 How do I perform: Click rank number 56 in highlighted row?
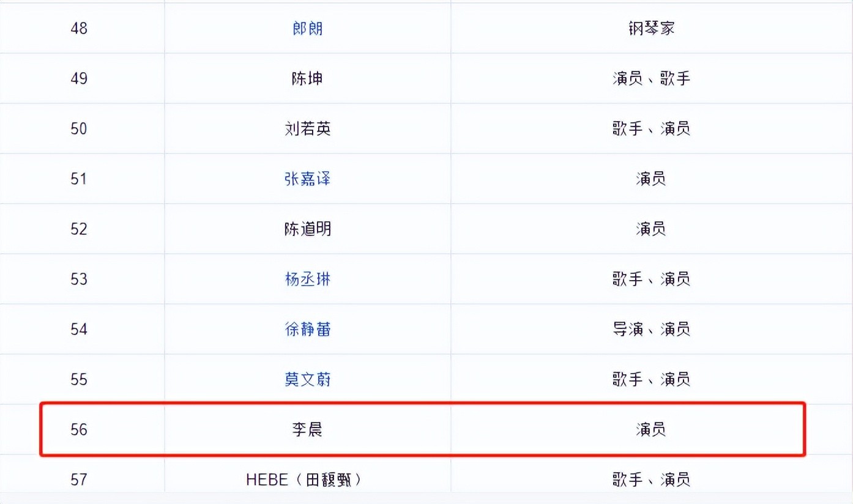click(79, 430)
